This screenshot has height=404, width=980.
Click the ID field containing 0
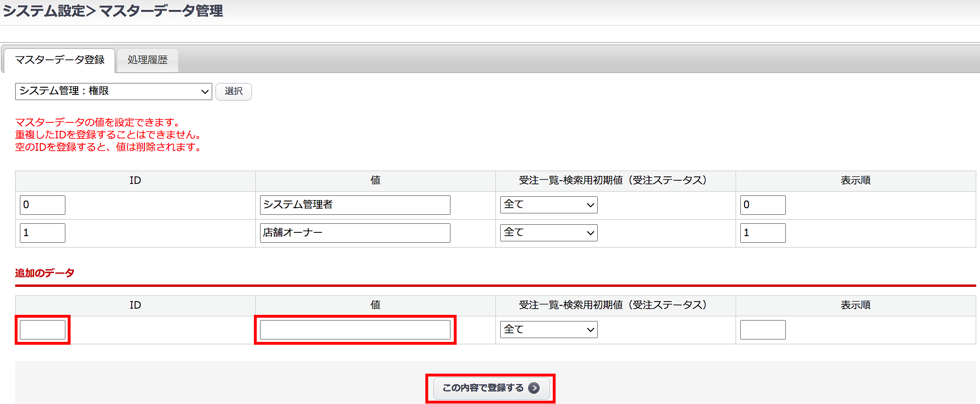click(43, 205)
